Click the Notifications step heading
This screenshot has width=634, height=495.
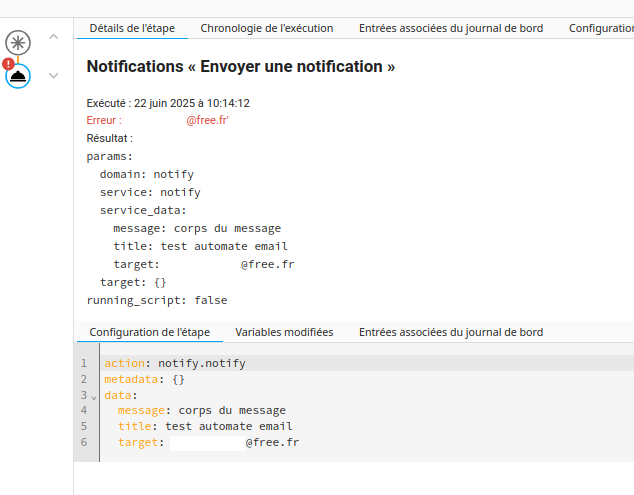[240, 67]
